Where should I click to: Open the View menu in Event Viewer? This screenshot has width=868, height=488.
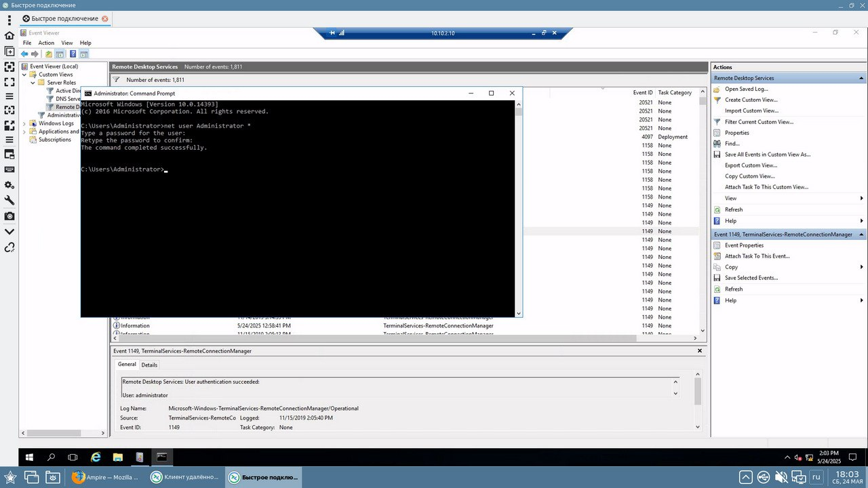click(x=67, y=43)
